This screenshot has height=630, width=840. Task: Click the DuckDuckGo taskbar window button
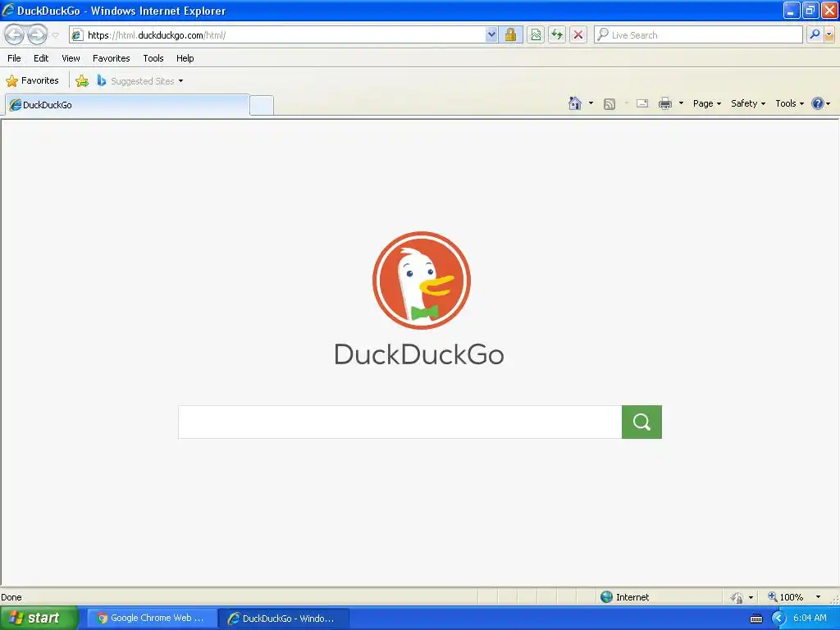[x=284, y=619]
